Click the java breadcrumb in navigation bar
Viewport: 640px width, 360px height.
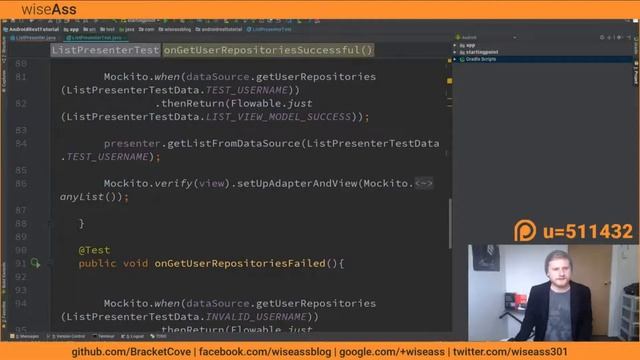pyautogui.click(x=127, y=29)
